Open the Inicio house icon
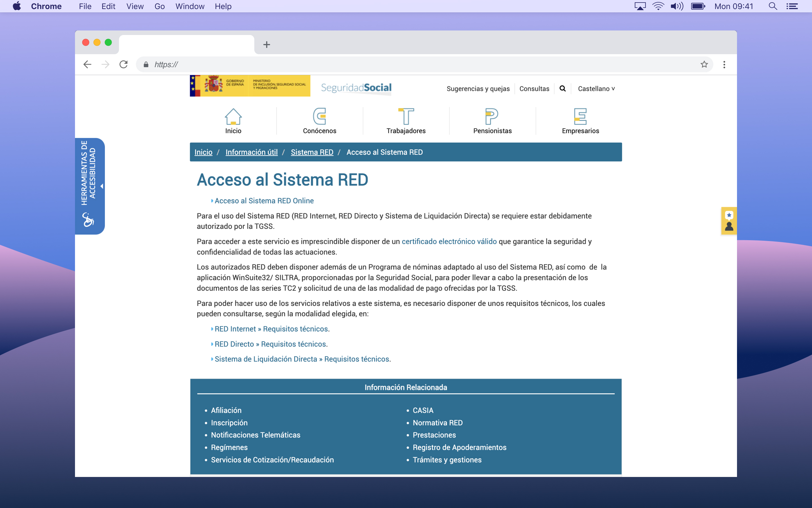Image resolution: width=812 pixels, height=508 pixels. click(x=233, y=117)
